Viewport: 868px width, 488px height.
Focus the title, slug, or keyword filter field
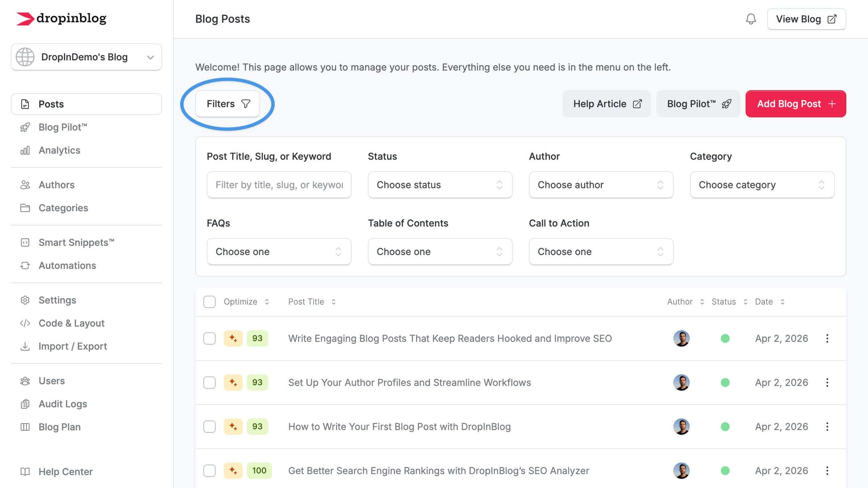(279, 185)
